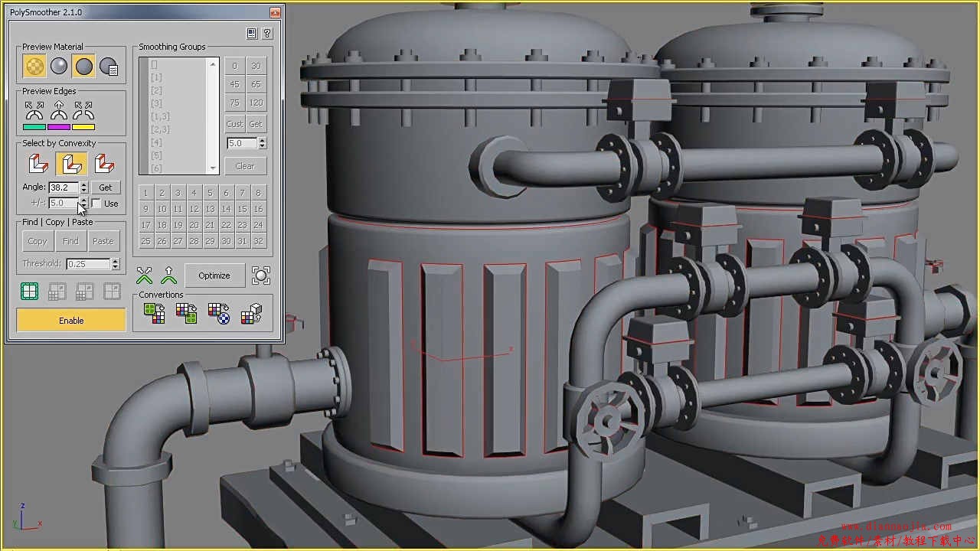Click the preview edges icon above magenta swatch
Viewport: 980px width, 551px height.
click(59, 111)
